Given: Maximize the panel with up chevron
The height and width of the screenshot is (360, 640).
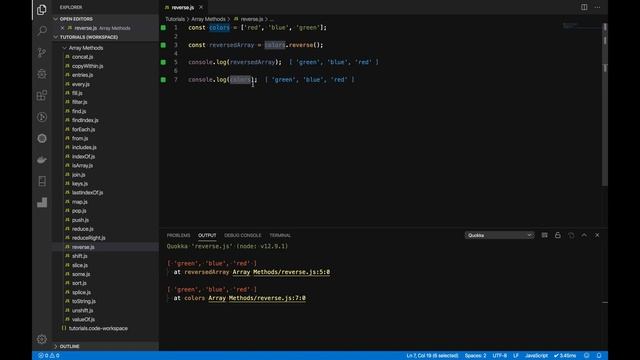Looking at the screenshot, I should [x=584, y=235].
